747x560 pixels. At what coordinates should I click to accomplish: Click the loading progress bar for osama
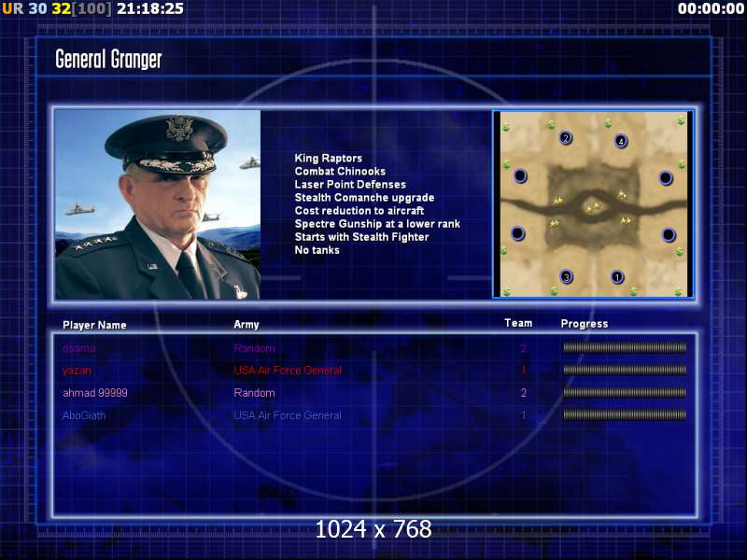625,347
